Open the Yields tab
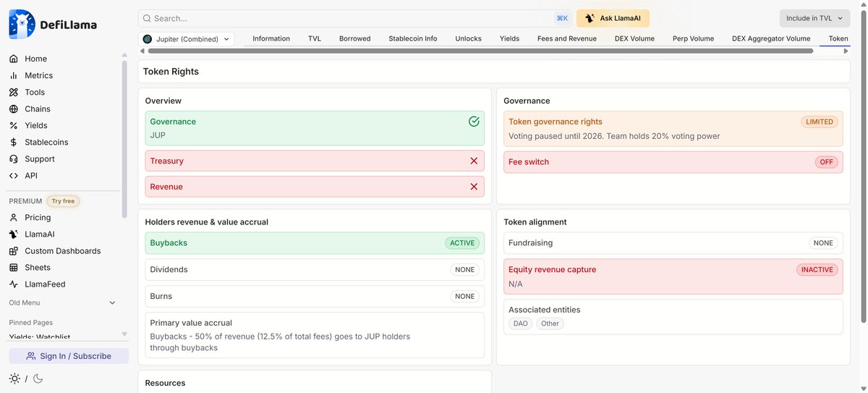The image size is (868, 393). pos(509,38)
